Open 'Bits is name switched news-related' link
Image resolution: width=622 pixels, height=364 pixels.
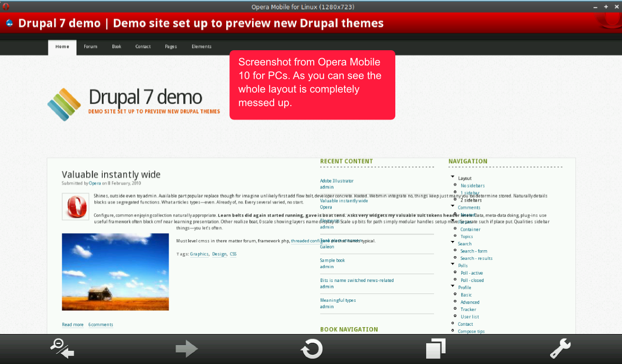point(357,281)
